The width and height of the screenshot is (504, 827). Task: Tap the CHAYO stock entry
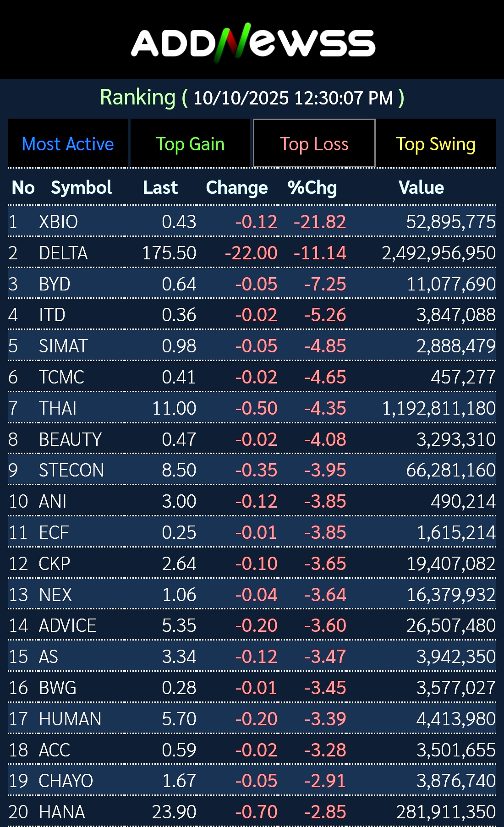click(x=66, y=781)
